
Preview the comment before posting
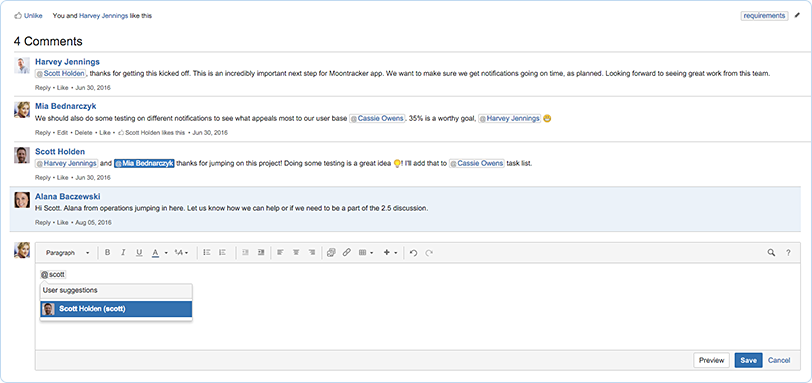[711, 360]
